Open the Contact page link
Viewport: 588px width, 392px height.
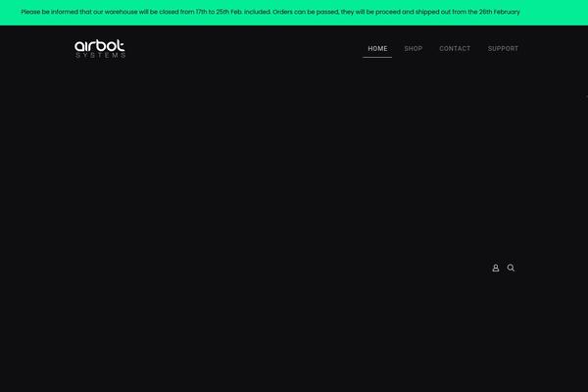[455, 49]
